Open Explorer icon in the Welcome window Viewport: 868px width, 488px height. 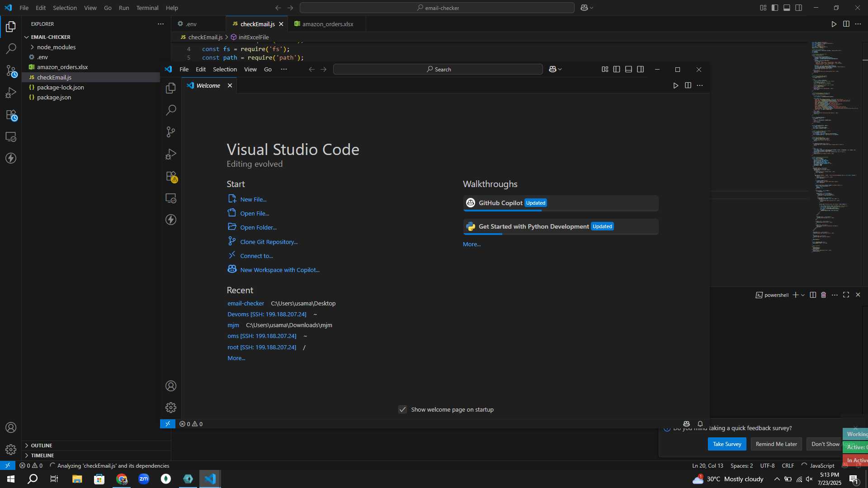(x=171, y=88)
